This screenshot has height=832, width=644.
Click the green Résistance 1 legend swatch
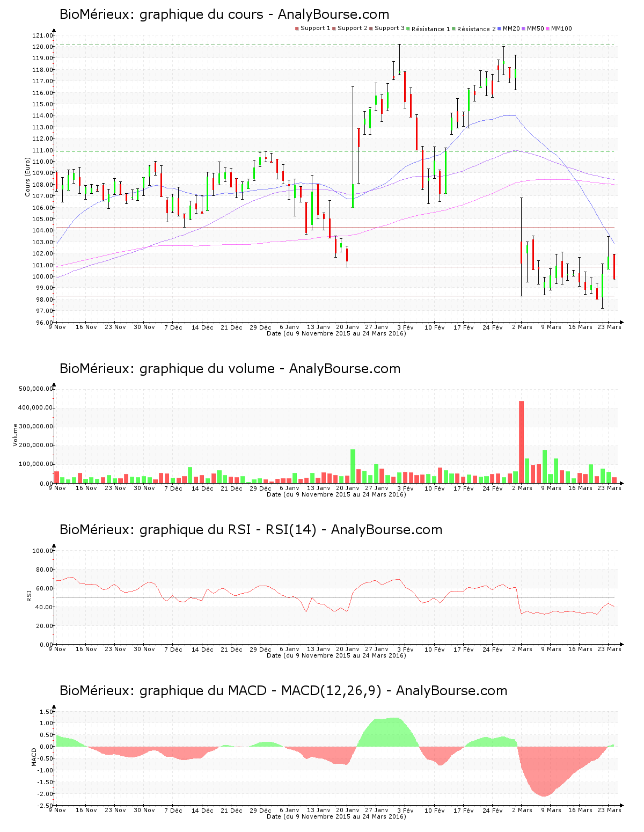point(408,28)
